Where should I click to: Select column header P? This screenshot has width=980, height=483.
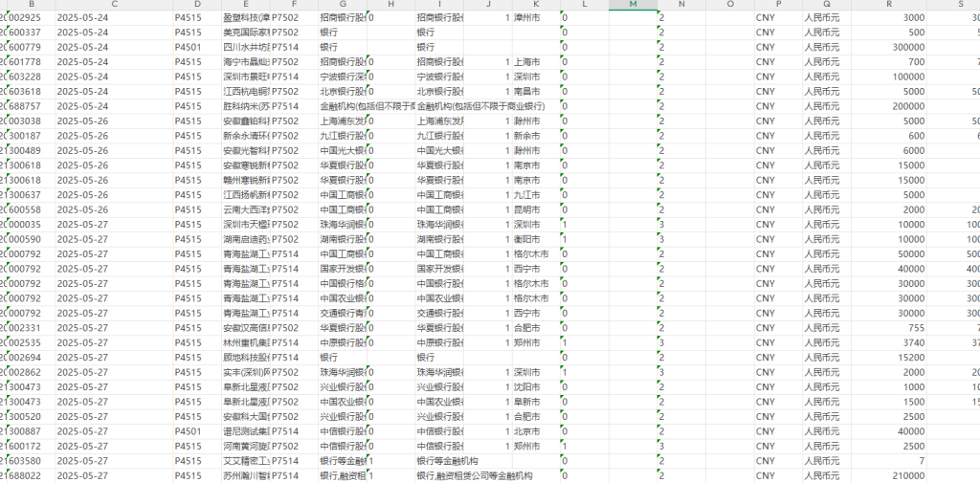[778, 5]
